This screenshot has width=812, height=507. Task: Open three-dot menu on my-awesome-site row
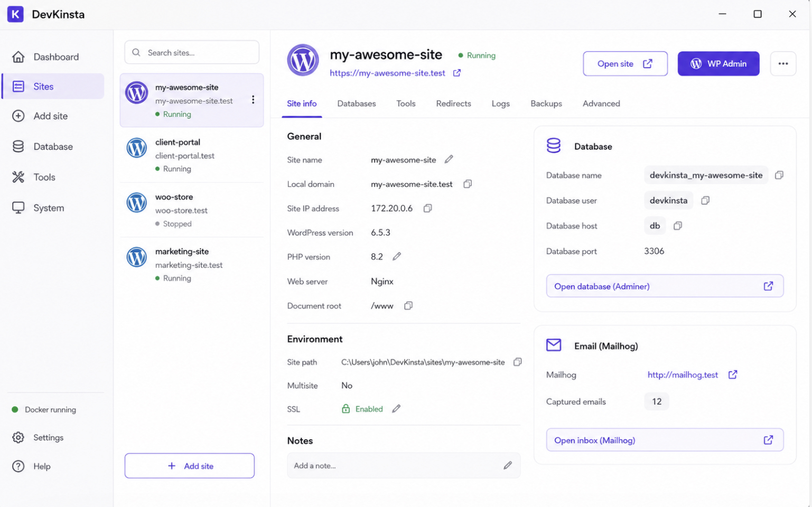click(x=253, y=99)
